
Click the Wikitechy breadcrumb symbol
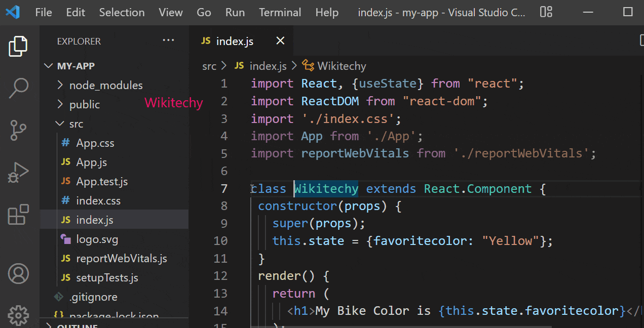click(341, 66)
